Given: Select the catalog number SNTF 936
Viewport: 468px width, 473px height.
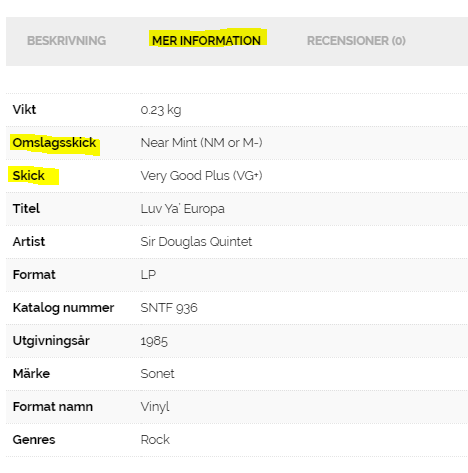Looking at the screenshot, I should click(x=169, y=308).
